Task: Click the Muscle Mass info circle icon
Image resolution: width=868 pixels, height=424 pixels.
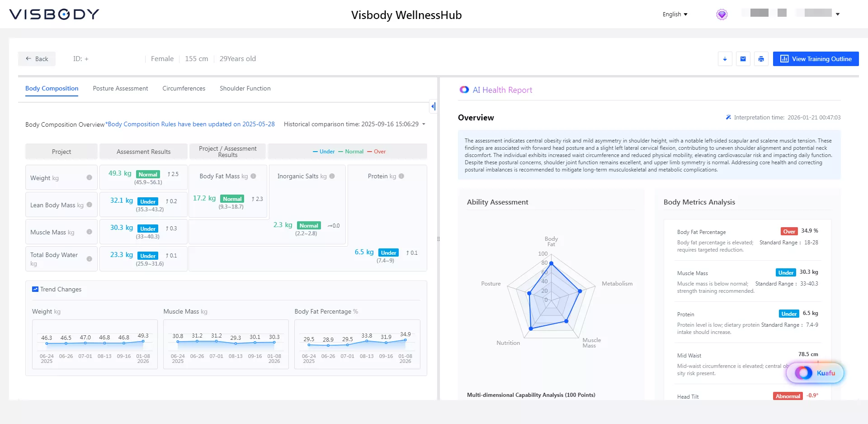Action: (x=89, y=232)
